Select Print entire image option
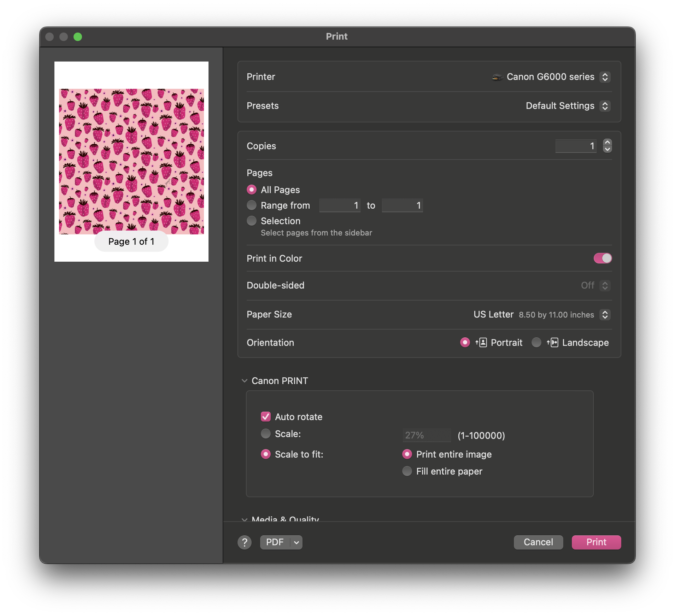 pyautogui.click(x=407, y=454)
